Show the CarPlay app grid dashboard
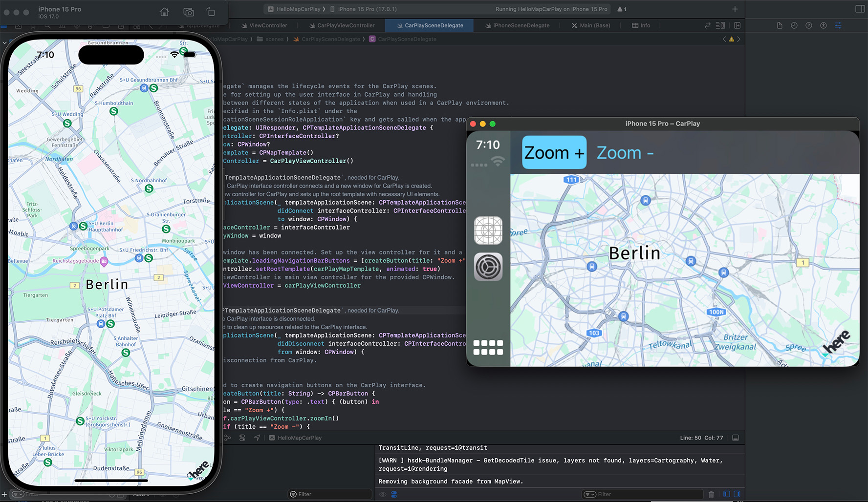This screenshot has width=868, height=502. [x=488, y=347]
